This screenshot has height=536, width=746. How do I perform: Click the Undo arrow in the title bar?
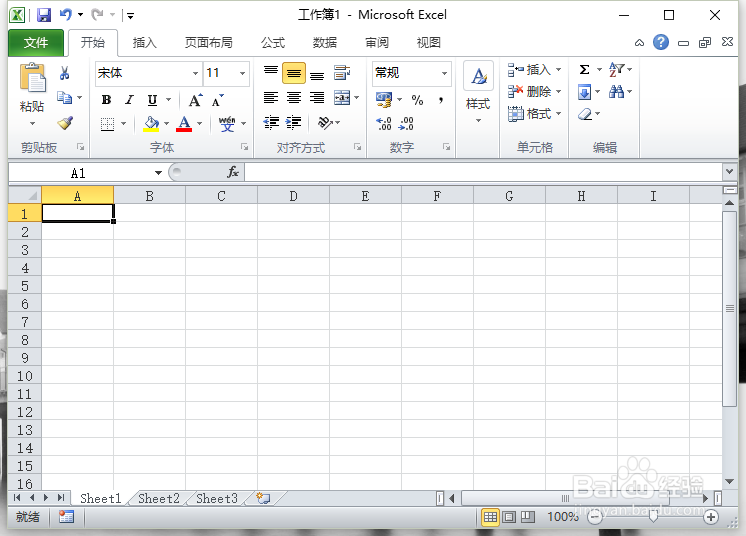coord(66,15)
